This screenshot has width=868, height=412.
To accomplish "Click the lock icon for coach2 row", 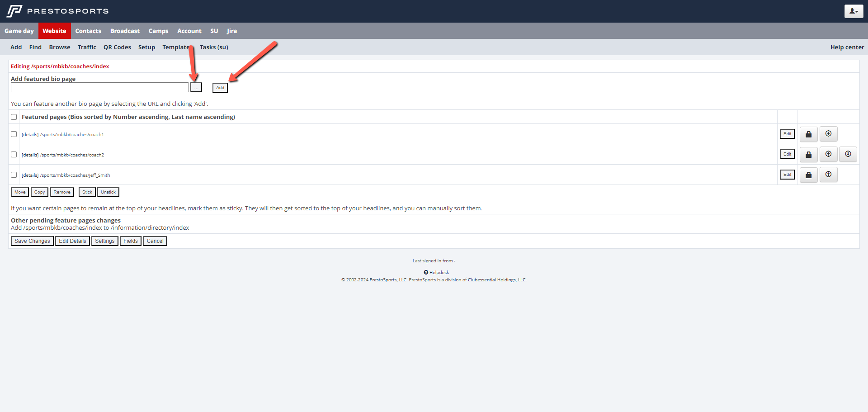I will 808,155.
